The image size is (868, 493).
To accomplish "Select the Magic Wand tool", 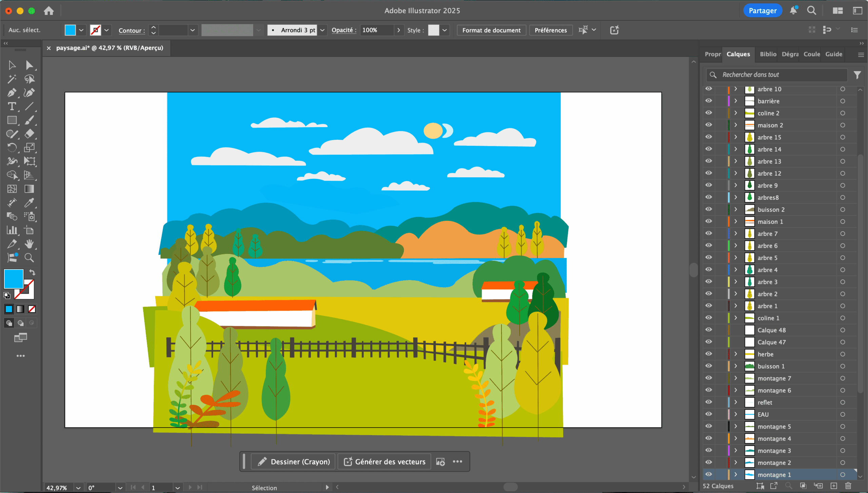I will click(12, 79).
